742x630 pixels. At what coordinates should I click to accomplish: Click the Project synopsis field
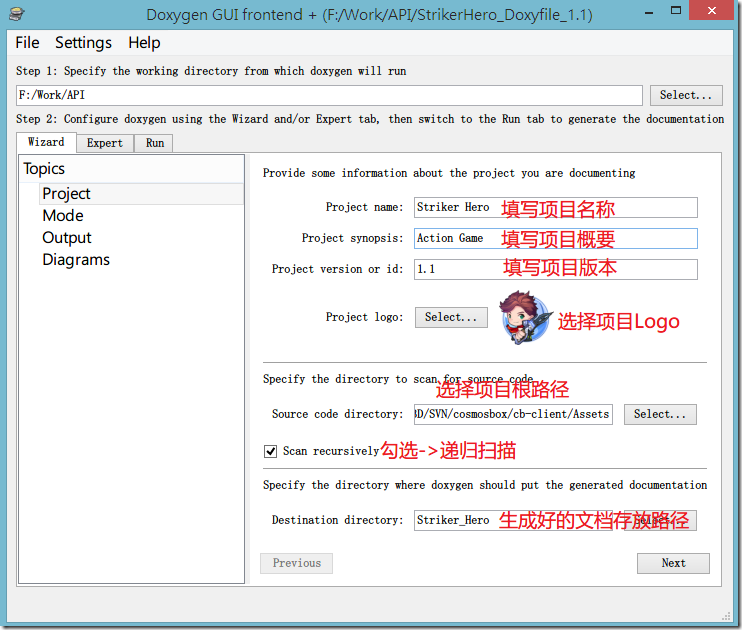(556, 238)
